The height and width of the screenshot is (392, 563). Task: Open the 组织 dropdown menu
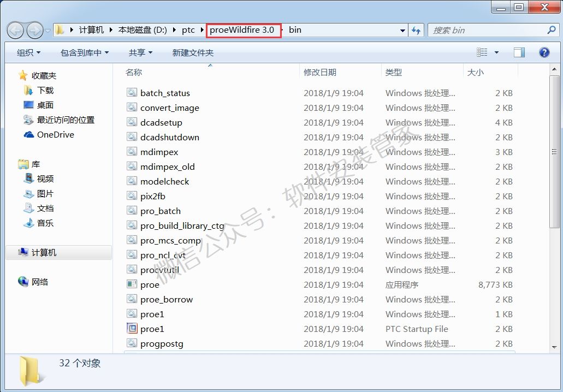29,53
